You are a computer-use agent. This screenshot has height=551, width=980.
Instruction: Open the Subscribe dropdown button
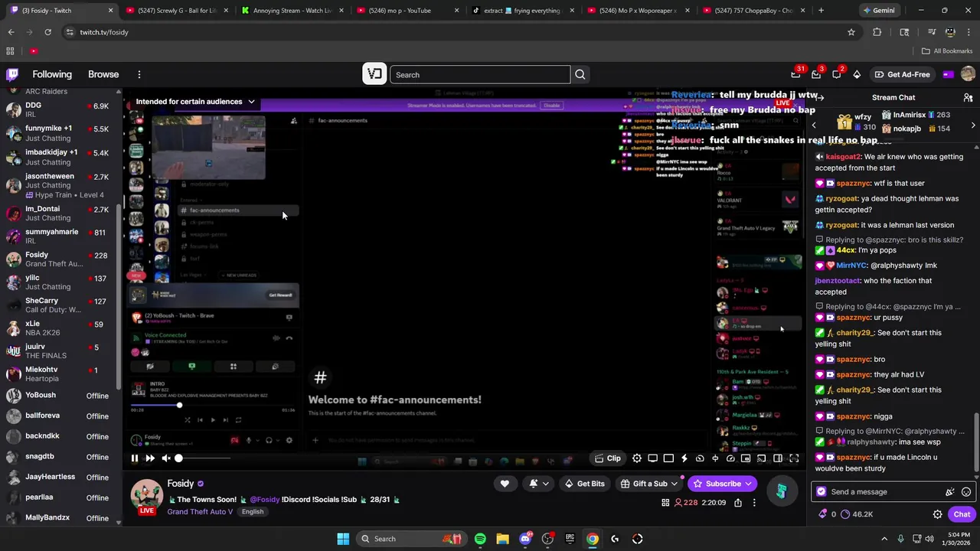coord(722,484)
